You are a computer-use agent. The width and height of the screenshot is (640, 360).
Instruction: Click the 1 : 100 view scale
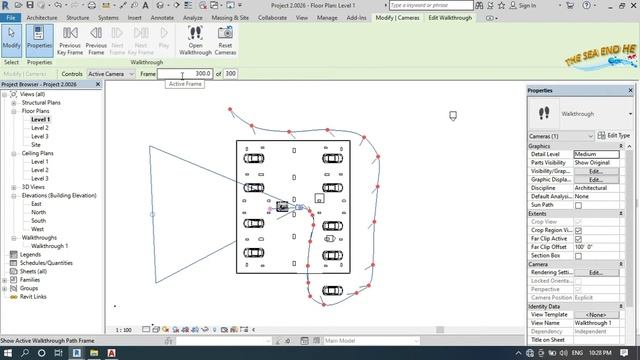coord(124,330)
